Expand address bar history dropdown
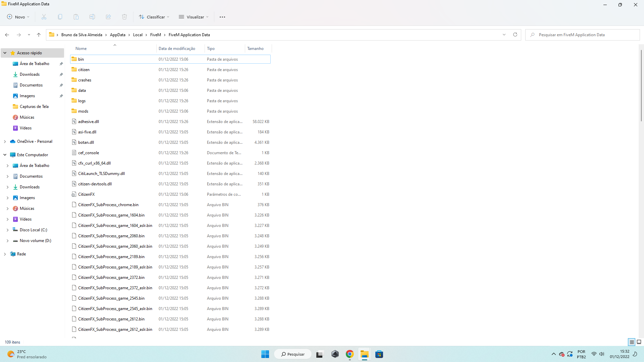 [504, 35]
